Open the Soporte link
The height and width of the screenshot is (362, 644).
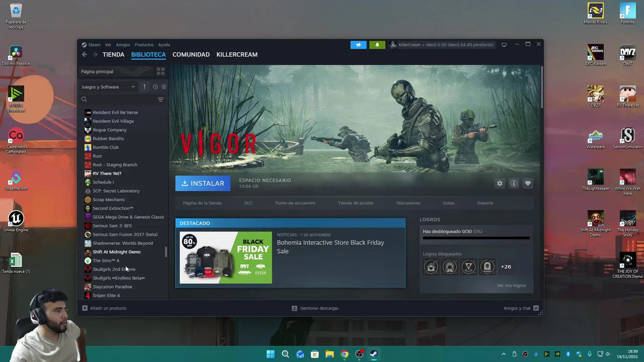click(x=485, y=203)
